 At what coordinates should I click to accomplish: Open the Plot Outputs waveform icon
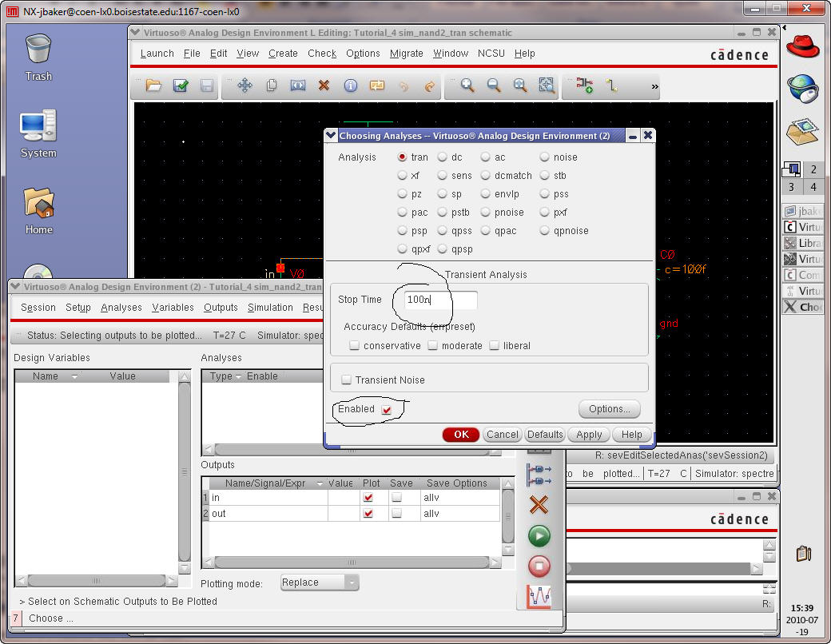(539, 596)
